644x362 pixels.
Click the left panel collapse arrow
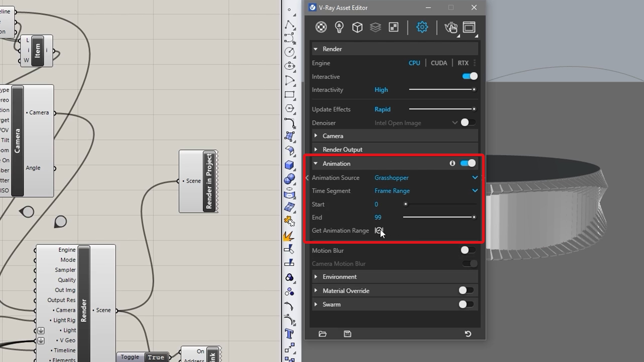pos(307,178)
